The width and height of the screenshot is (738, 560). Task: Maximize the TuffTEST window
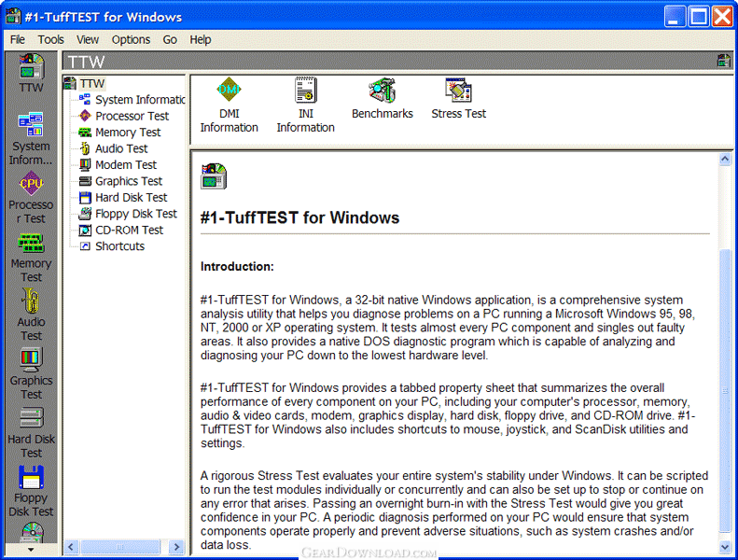coord(699,17)
